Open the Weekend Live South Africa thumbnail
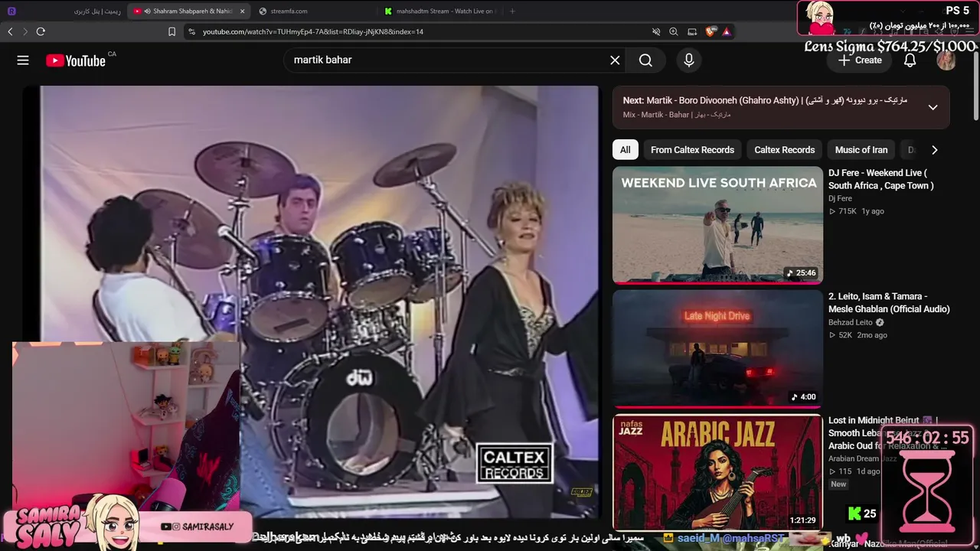 tap(717, 225)
